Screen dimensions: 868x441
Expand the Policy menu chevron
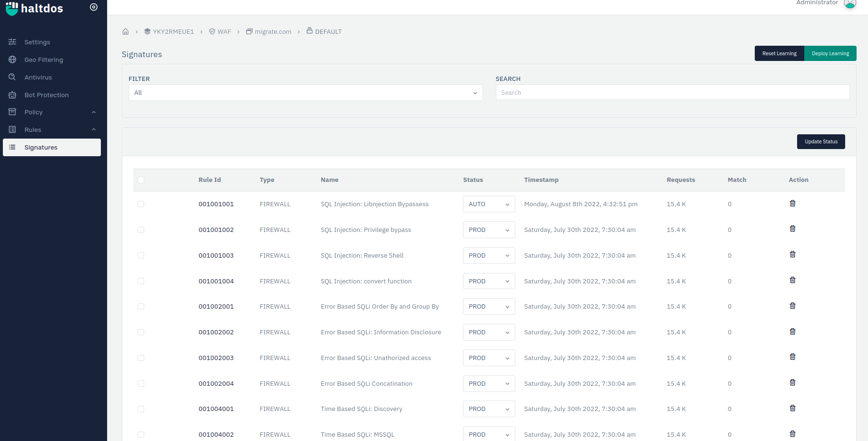[94, 112]
